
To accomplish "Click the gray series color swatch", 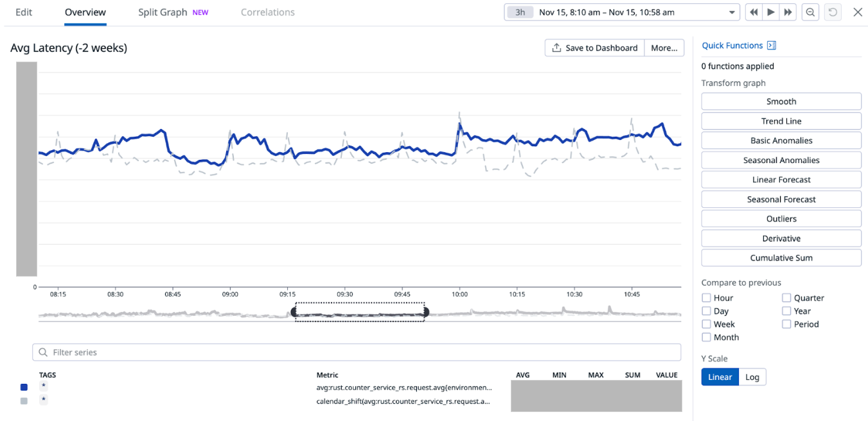I will [x=24, y=401].
